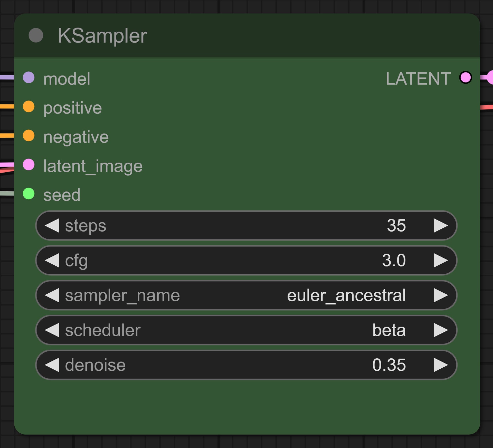Click the LATENT output label

pos(418,79)
